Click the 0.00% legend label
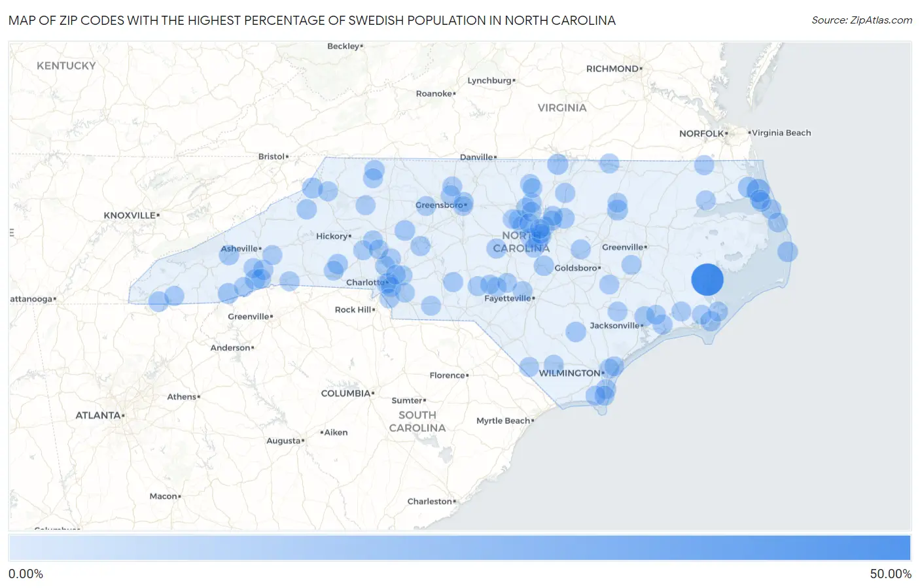 pyautogui.click(x=26, y=574)
